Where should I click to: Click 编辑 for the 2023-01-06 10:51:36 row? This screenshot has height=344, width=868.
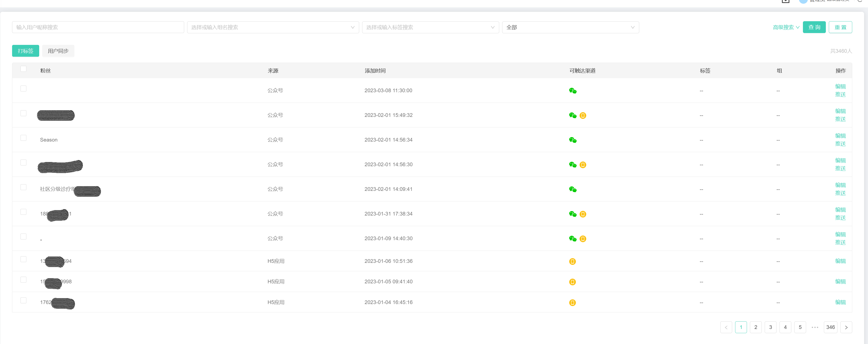pyautogui.click(x=840, y=261)
